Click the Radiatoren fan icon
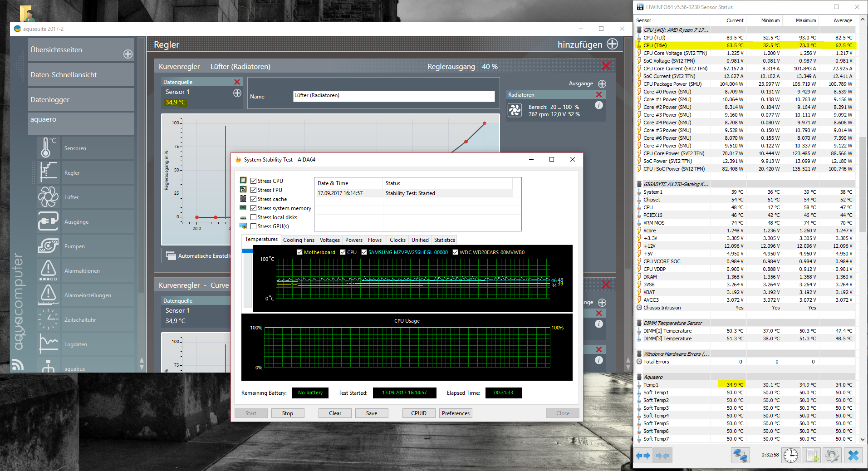This screenshot has height=471, width=868. click(515, 110)
